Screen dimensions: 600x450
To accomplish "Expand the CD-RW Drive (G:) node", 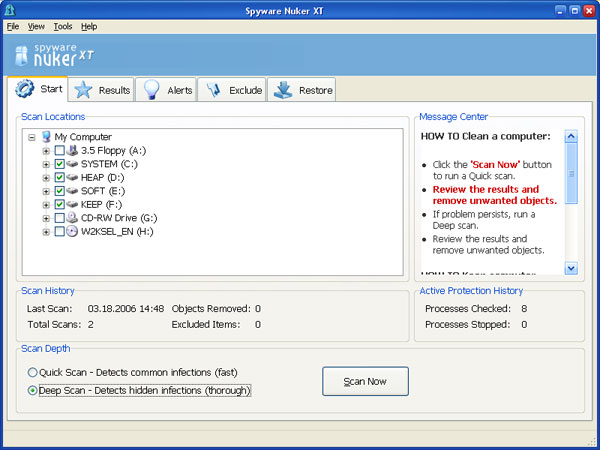I will click(x=46, y=218).
